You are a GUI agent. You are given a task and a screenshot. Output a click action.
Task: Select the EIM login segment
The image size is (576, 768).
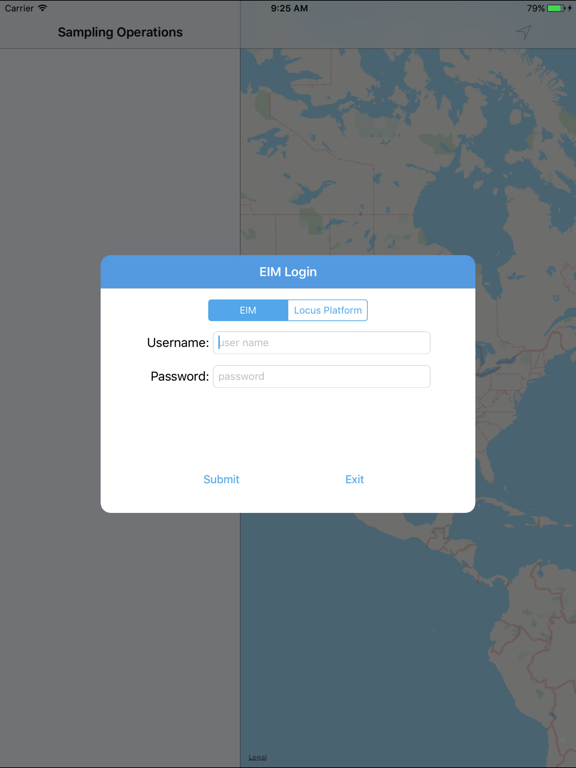click(x=248, y=310)
